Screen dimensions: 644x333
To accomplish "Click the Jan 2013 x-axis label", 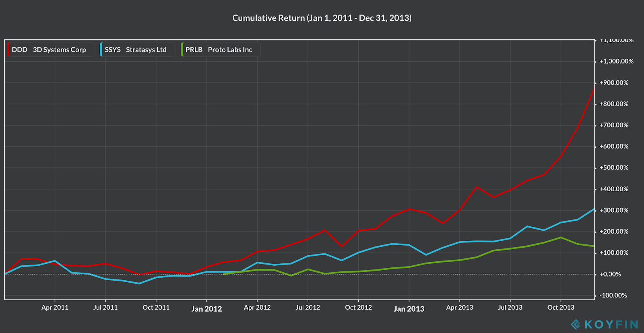I will tap(409, 309).
